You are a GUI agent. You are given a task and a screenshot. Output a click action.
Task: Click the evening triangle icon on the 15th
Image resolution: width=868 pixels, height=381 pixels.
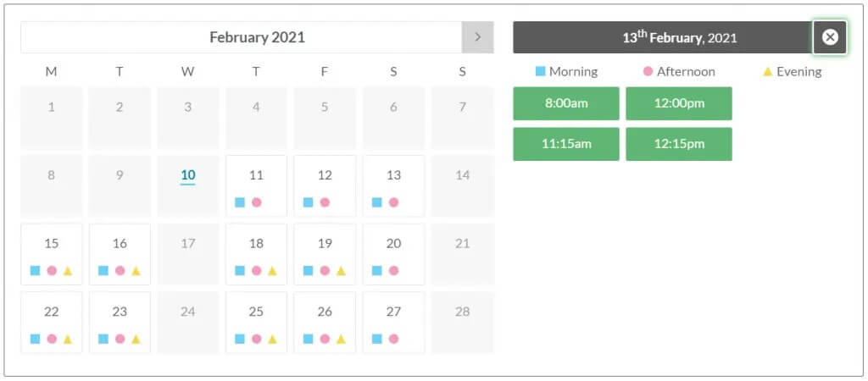click(68, 271)
